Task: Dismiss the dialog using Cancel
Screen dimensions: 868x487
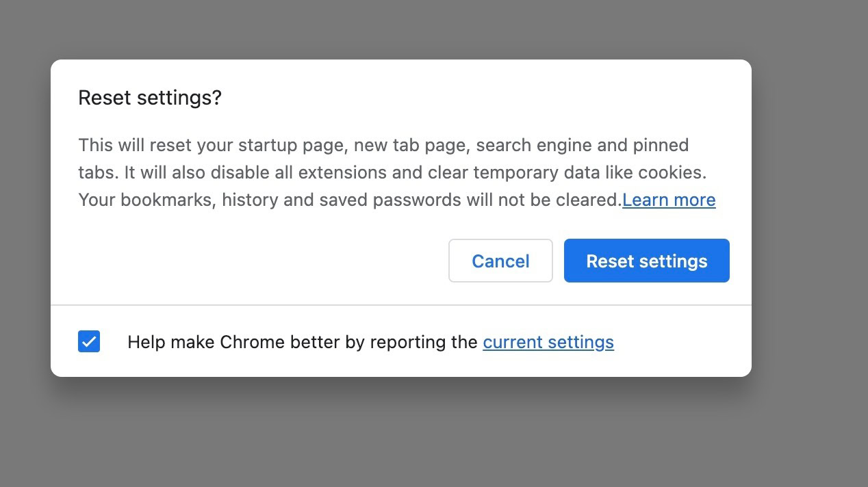Action: pos(500,261)
